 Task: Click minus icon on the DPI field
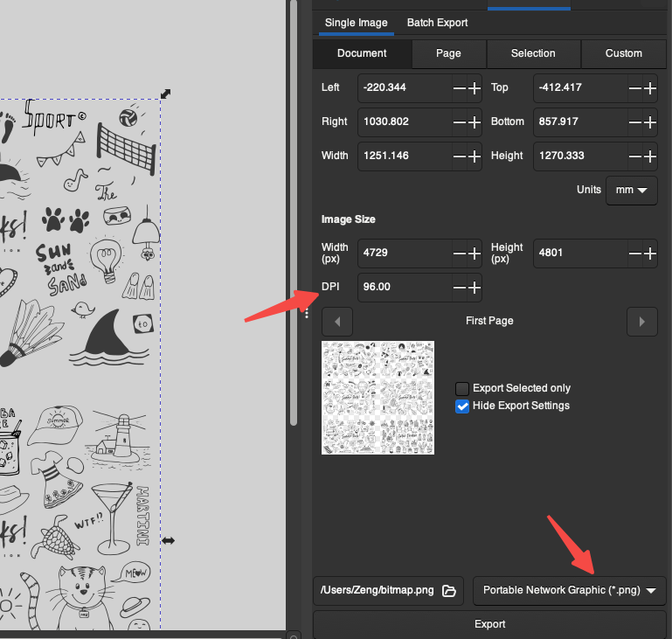pyautogui.click(x=460, y=288)
